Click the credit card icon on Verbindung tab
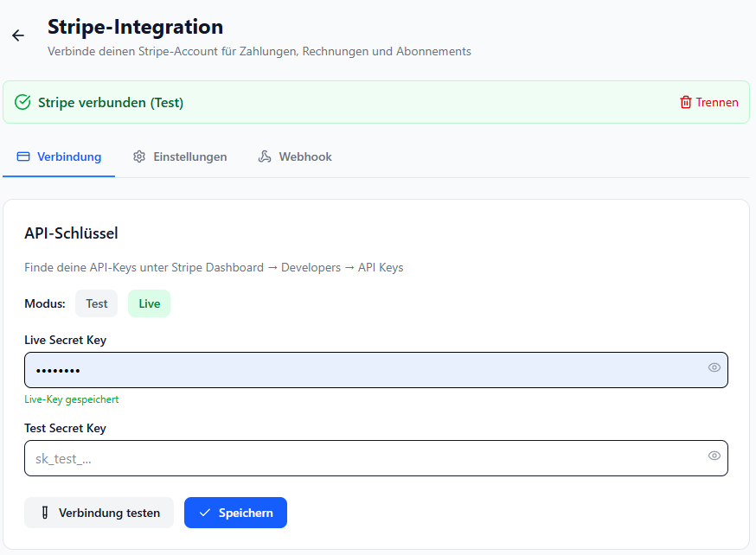The width and height of the screenshot is (756, 555). click(x=23, y=156)
